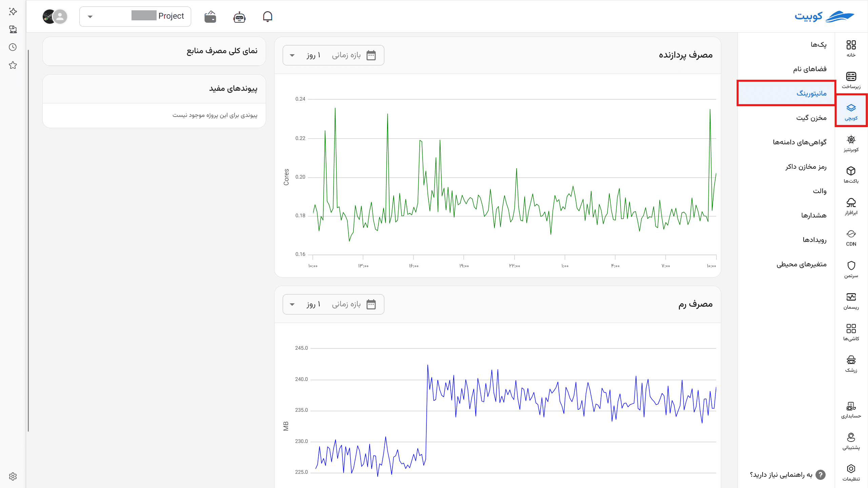This screenshot has width=868, height=488.
Task: Click the کوبیت logo
Action: pyautogui.click(x=824, y=16)
